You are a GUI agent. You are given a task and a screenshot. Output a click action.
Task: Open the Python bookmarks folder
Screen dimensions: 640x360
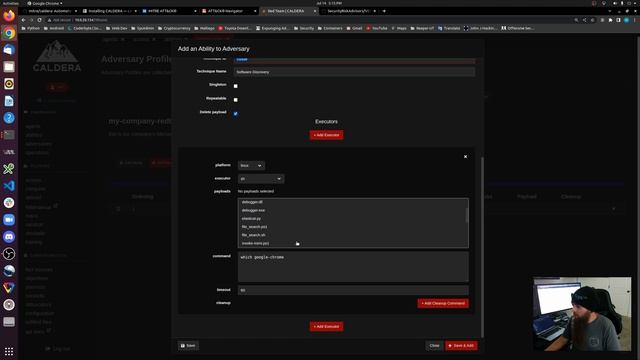[x=31, y=29]
